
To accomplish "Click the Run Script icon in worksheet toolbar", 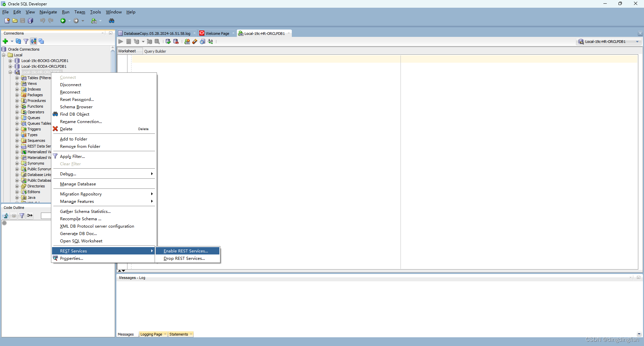I will point(128,42).
